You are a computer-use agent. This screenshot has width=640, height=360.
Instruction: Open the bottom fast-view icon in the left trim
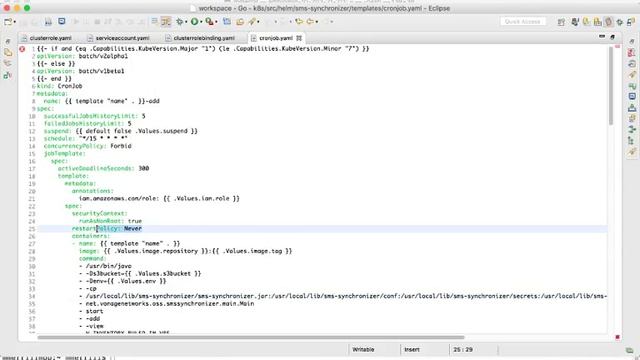(x=8, y=76)
